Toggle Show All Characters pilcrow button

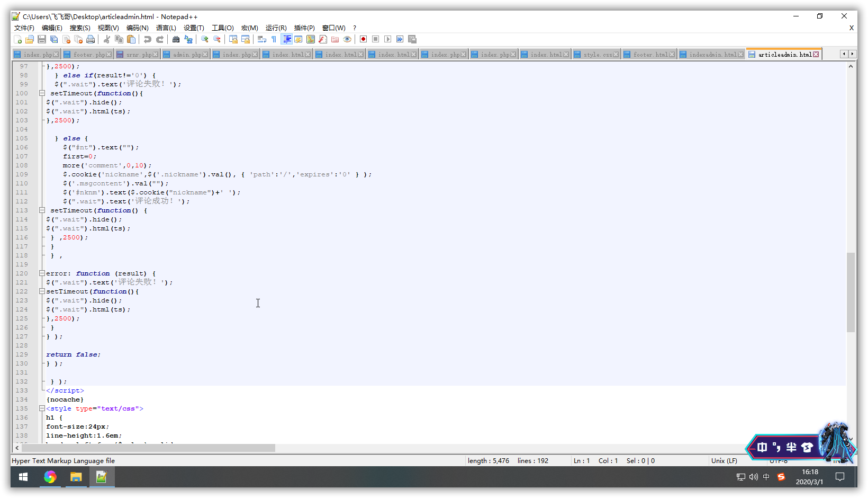[274, 39]
